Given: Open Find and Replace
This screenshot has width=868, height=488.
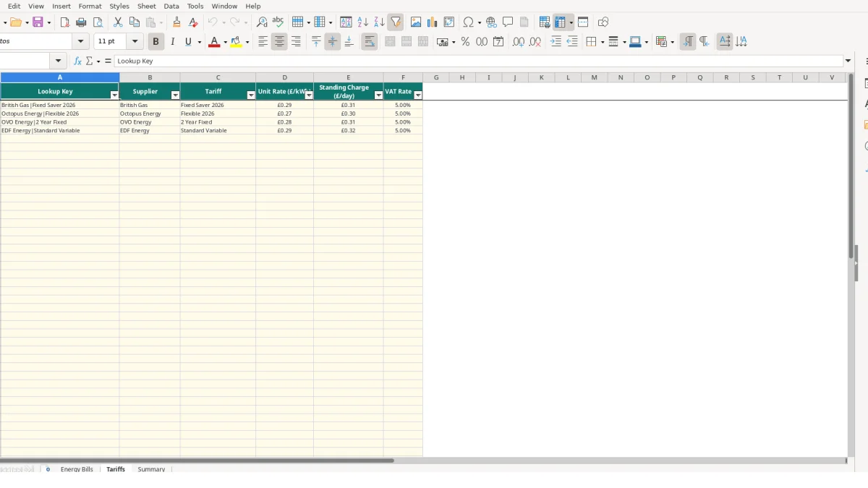Looking at the screenshot, I should 262,22.
